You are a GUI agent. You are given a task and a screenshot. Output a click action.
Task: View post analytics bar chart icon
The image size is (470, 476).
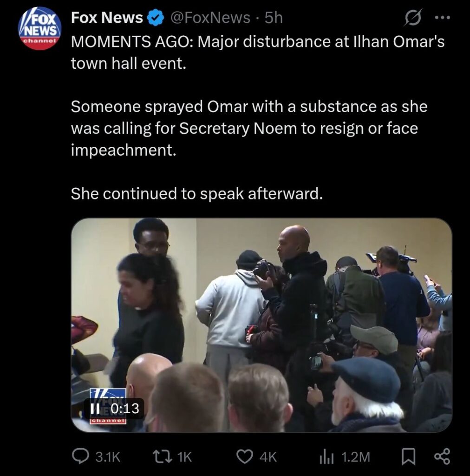(326, 456)
